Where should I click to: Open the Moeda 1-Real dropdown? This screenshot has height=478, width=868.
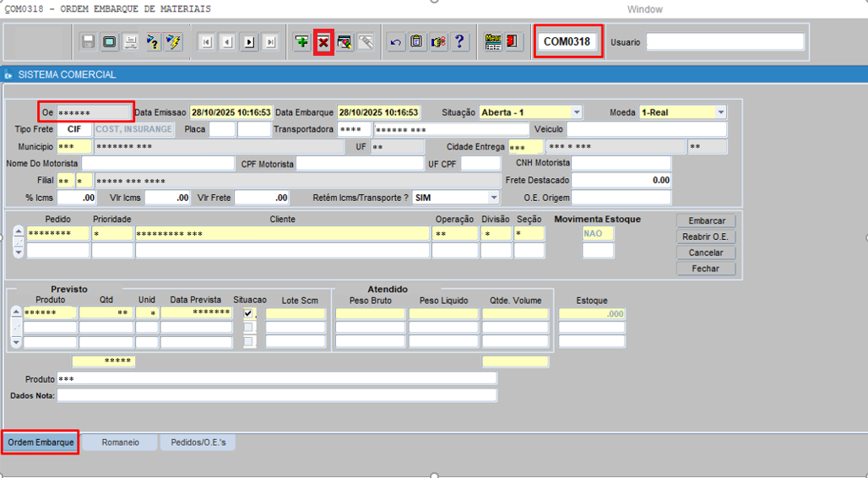point(720,112)
